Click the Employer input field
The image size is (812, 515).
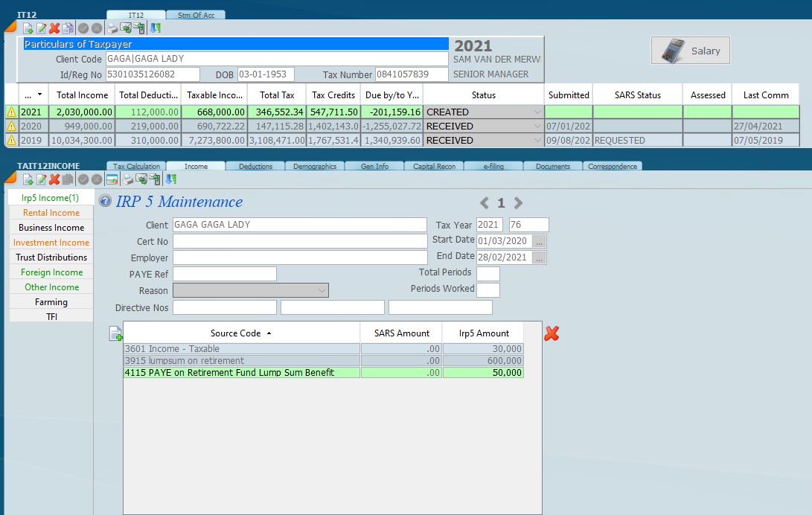tap(300, 257)
